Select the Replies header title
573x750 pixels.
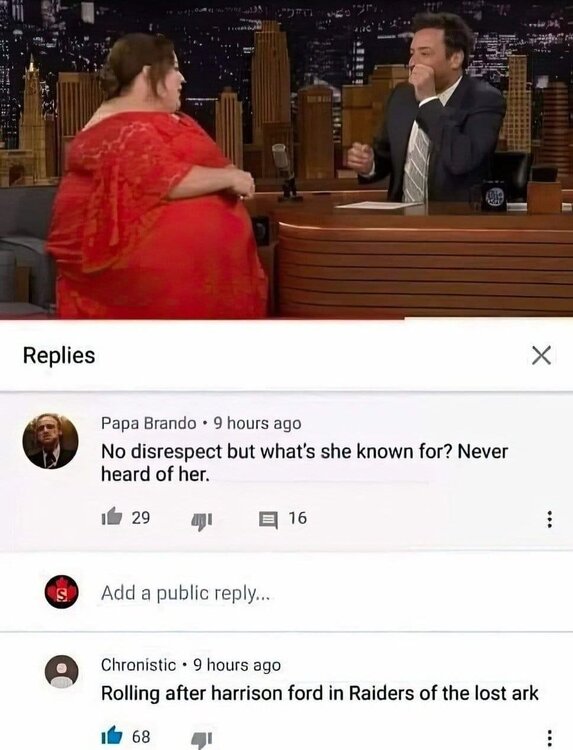(59, 355)
